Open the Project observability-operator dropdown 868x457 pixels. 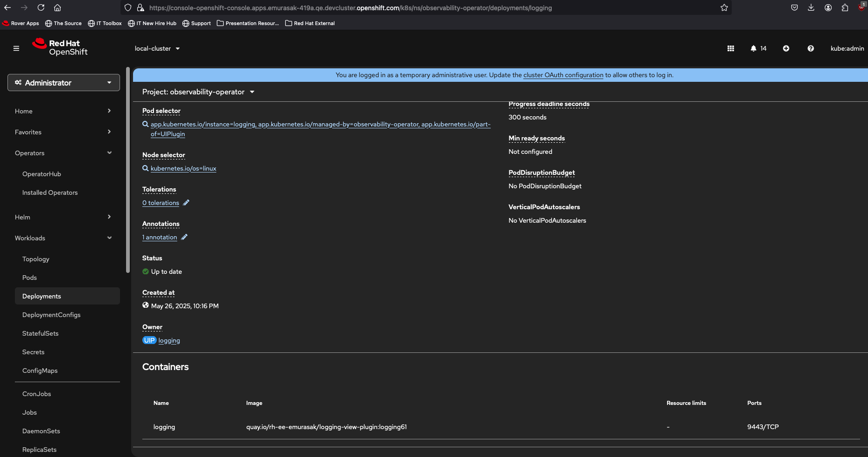pos(199,92)
